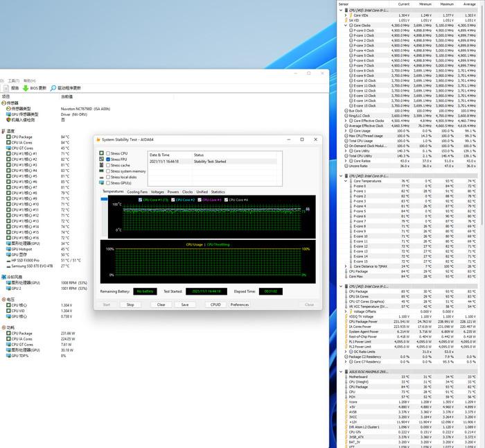Click the FPU icon beside Stress FPU
485x448 pixels.
[101, 159]
